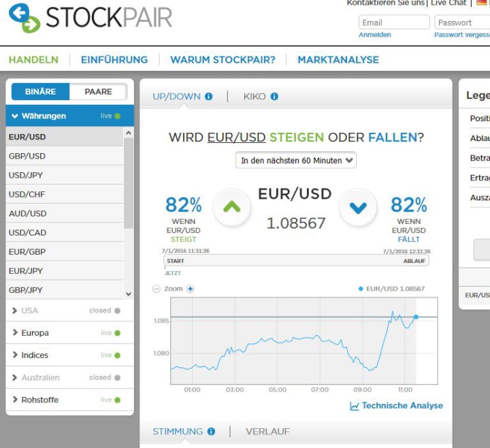This screenshot has height=448, width=490.
Task: Switch to KIKO tab
Action: coord(255,97)
